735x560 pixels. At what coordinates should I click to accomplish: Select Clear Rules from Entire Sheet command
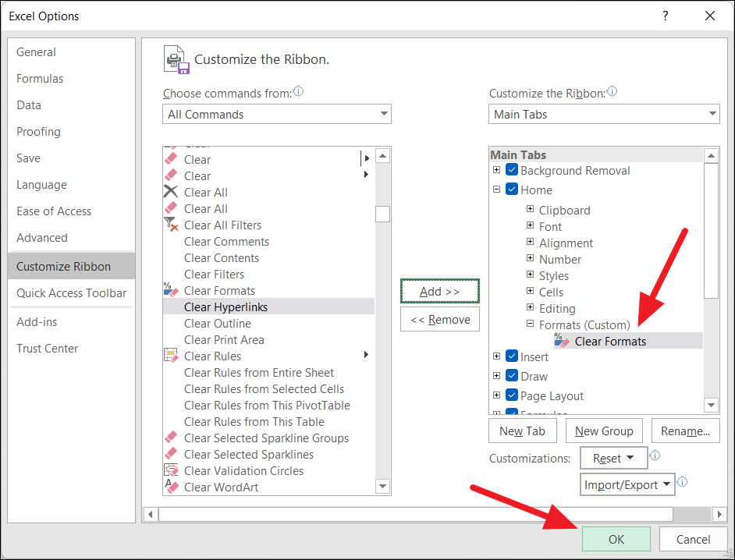tap(268, 372)
